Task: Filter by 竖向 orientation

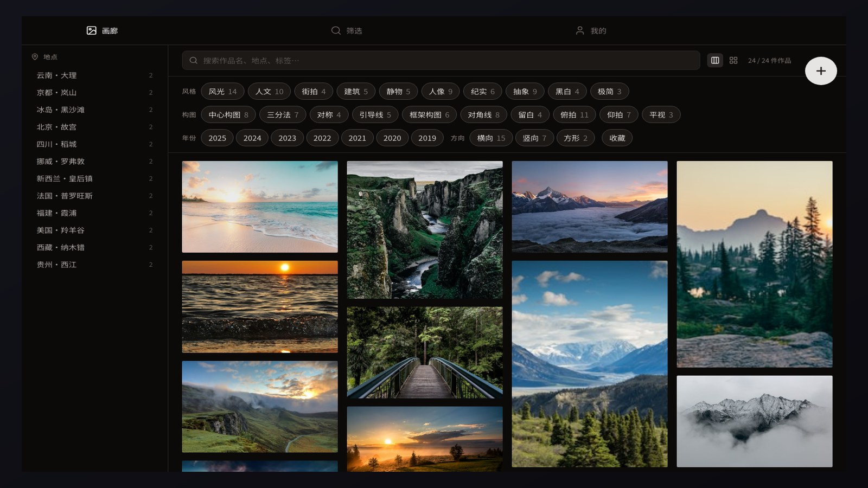Action: coord(534,138)
